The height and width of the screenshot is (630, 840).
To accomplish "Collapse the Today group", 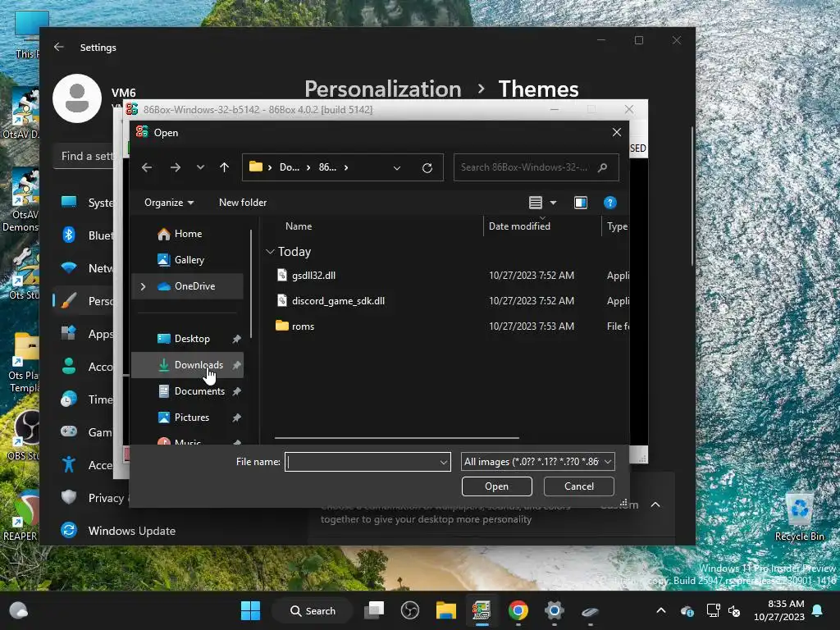I will [270, 251].
